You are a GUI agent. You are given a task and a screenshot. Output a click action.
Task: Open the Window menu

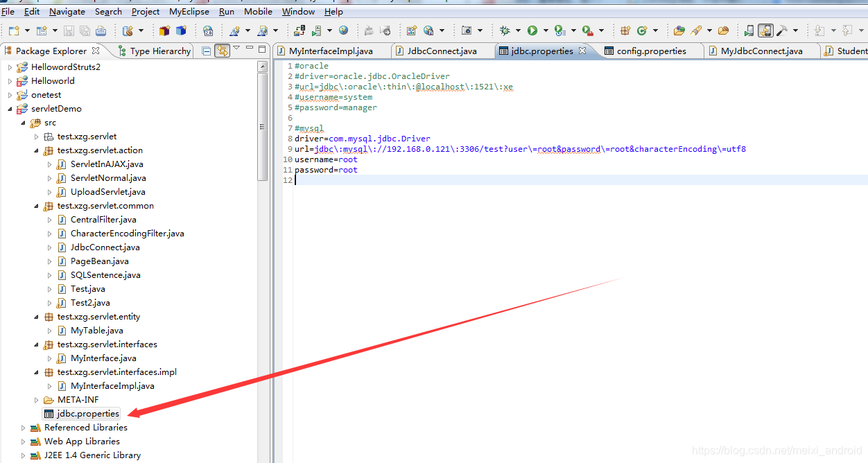(x=299, y=12)
